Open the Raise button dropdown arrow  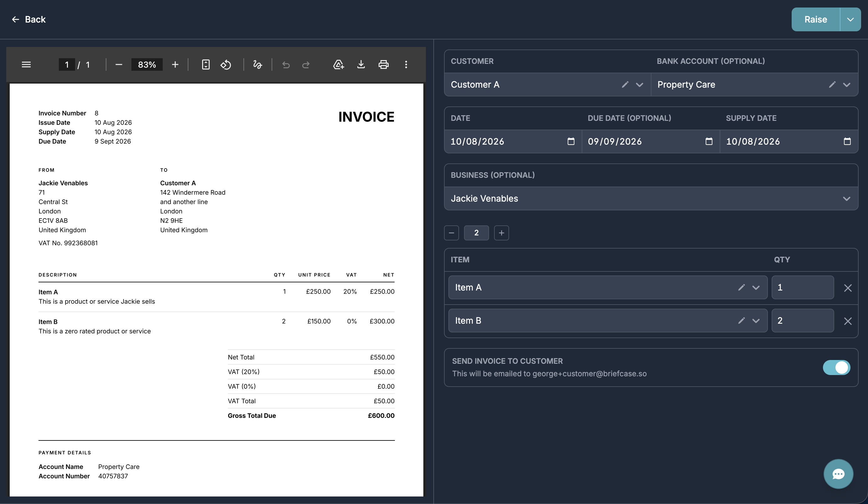pos(850,19)
